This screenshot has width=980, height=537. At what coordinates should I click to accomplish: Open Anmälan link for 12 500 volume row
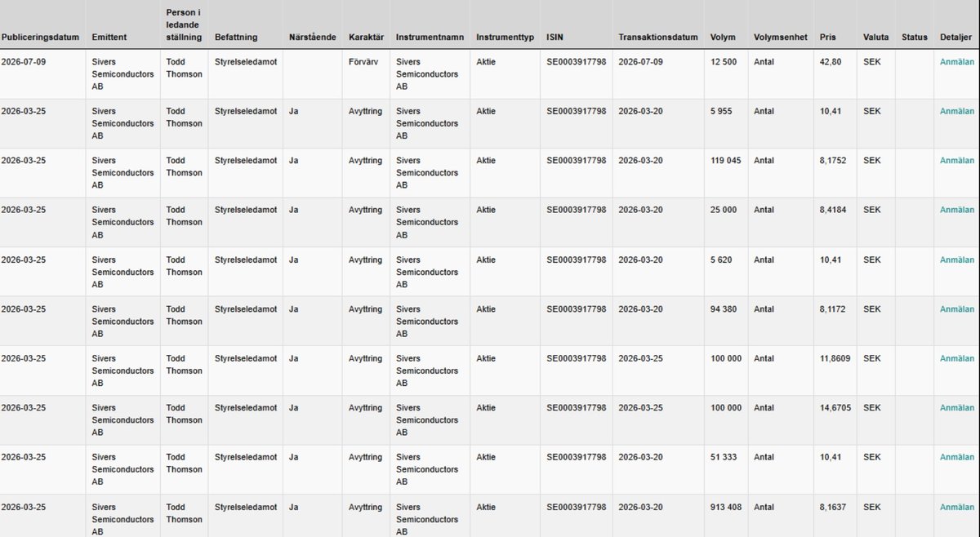pyautogui.click(x=956, y=62)
